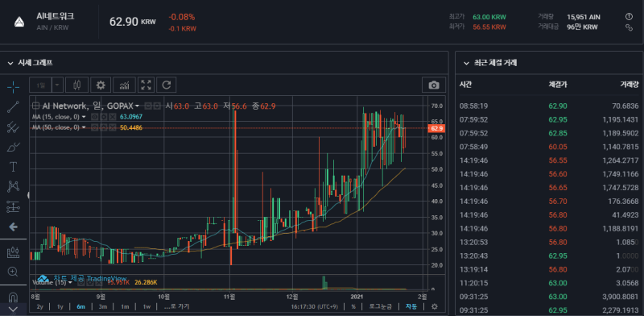
Task: Remove the MA (50, close, 0) indicator
Action: click(x=112, y=127)
